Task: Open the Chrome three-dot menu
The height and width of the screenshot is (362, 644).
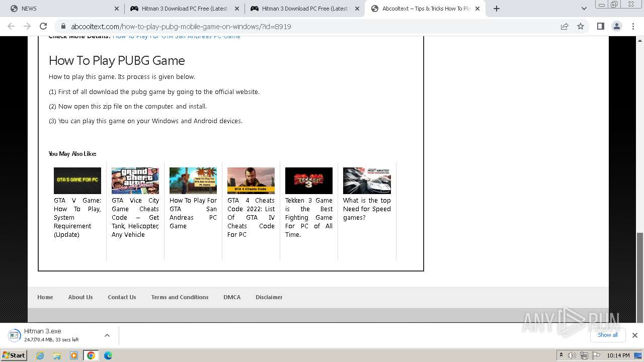Action: [x=632, y=26]
